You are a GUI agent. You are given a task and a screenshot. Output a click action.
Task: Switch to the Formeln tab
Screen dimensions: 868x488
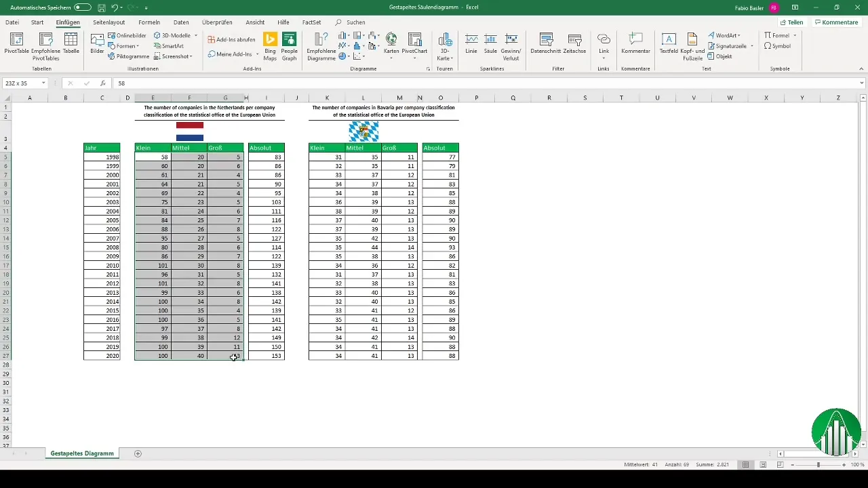[x=149, y=22]
